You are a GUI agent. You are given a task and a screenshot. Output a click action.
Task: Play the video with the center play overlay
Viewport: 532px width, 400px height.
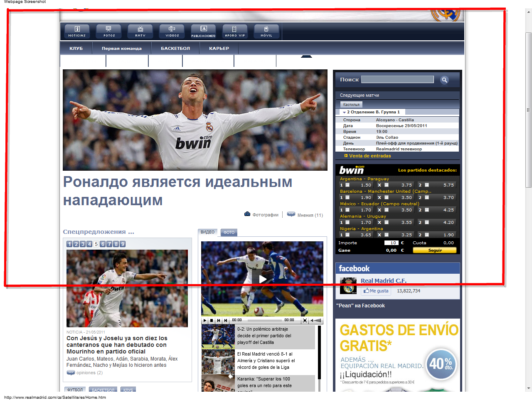pos(262,279)
